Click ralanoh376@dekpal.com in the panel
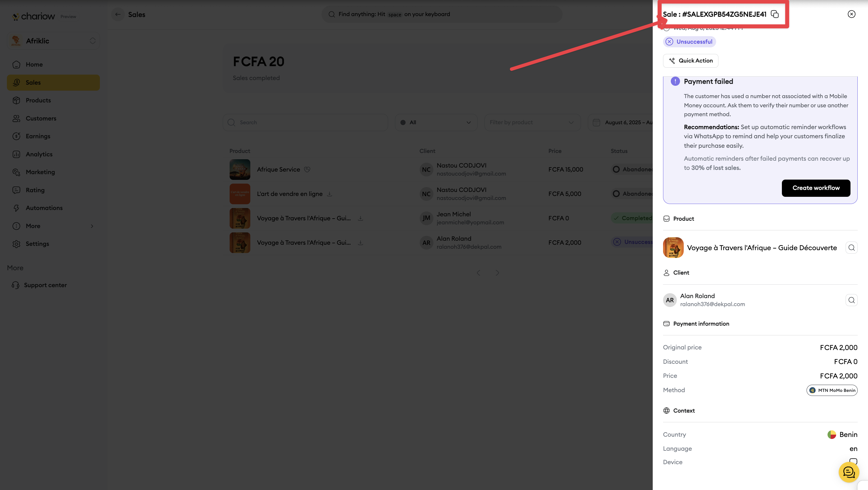Image resolution: width=868 pixels, height=490 pixels. coord(712,304)
